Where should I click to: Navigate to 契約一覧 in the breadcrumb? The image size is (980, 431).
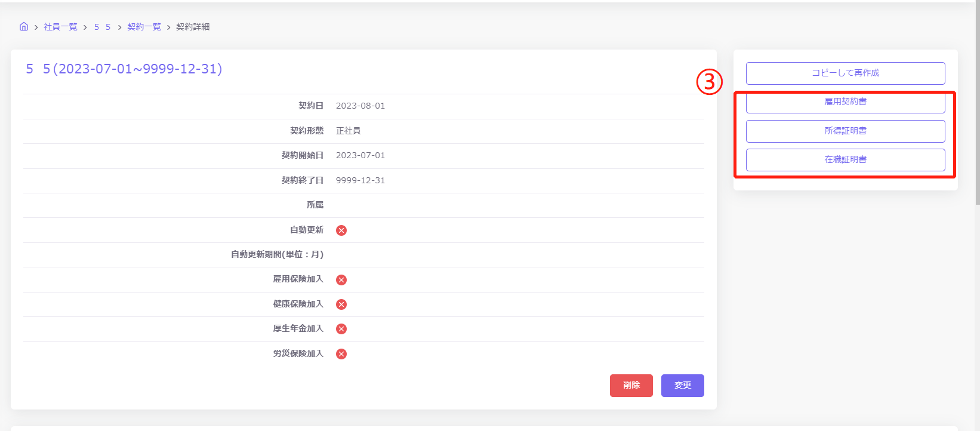coord(144,27)
